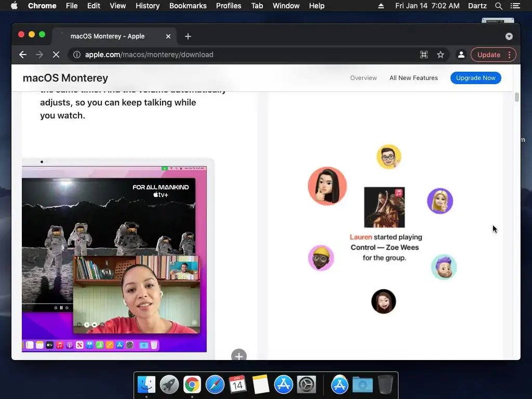Open a new tab with plus button
Image resolution: width=532 pixels, height=399 pixels.
click(x=188, y=36)
